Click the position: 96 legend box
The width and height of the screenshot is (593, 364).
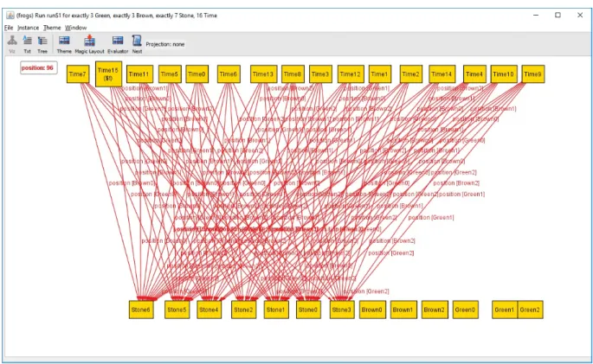[39, 67]
